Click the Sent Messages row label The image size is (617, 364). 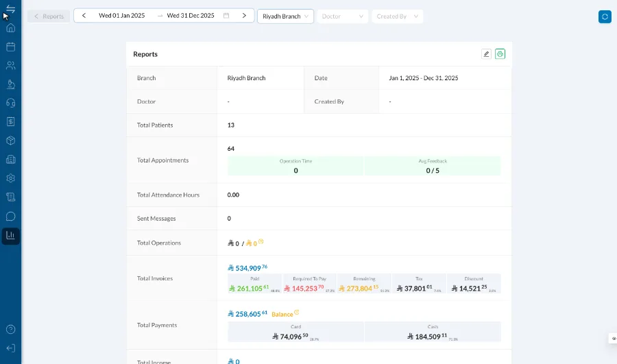pyautogui.click(x=156, y=219)
